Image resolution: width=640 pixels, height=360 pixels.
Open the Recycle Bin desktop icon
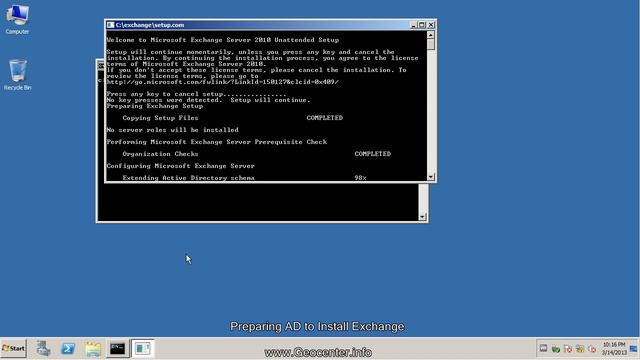coord(18,75)
